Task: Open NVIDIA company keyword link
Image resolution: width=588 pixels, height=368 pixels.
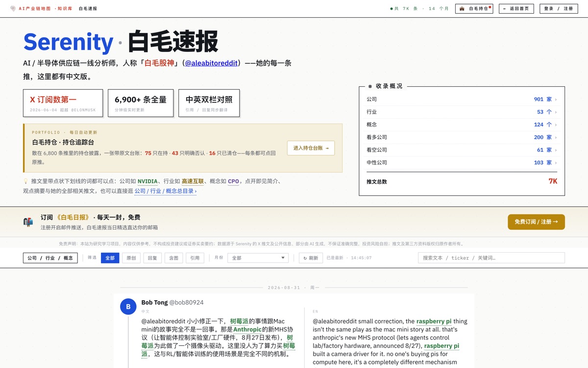Action: [147, 181]
